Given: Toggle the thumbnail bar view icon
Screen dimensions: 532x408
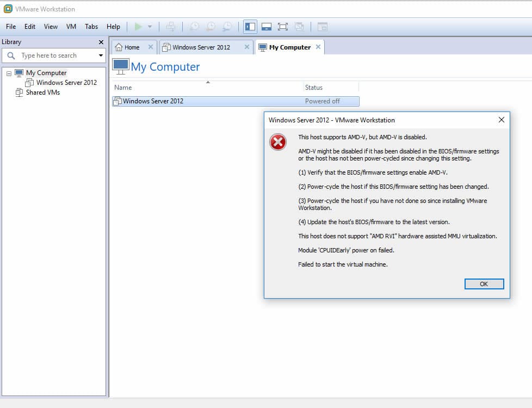Looking at the screenshot, I should [x=267, y=27].
